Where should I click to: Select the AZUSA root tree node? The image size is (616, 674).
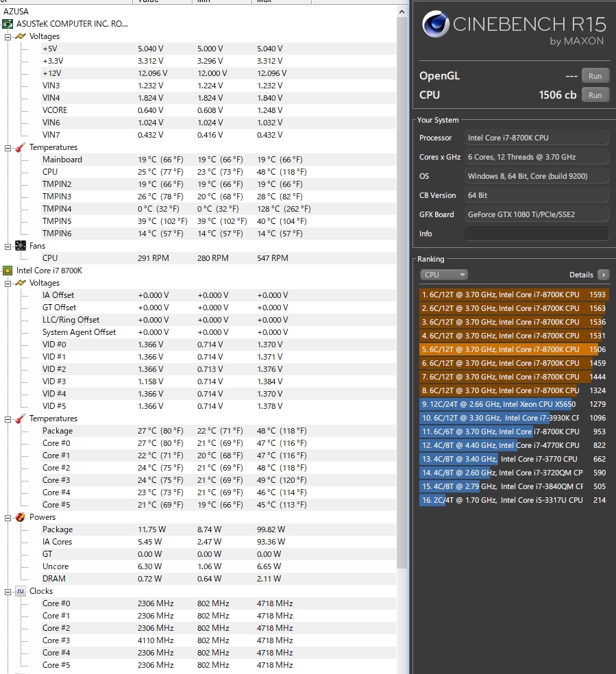click(x=16, y=12)
